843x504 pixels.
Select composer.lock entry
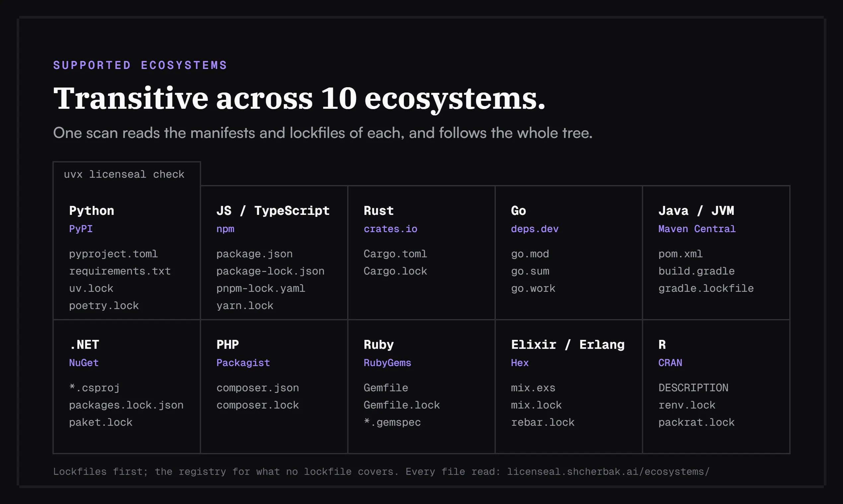point(258,405)
